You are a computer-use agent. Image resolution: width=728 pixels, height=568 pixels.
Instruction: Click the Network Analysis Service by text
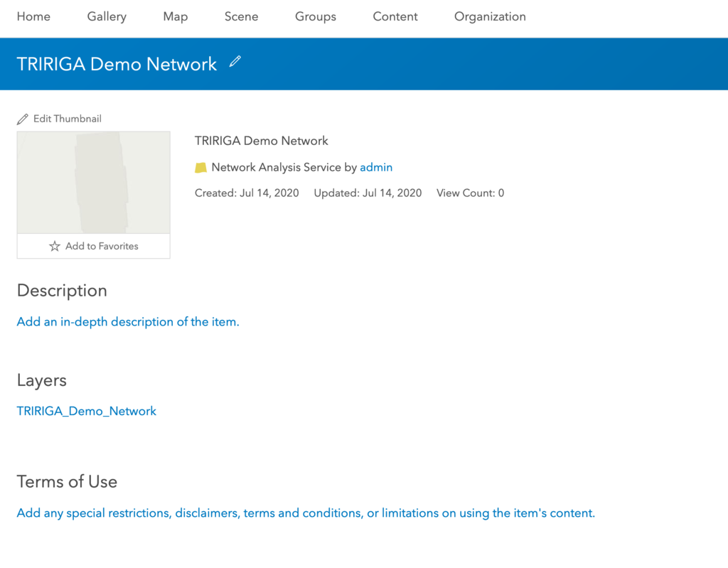(x=284, y=167)
